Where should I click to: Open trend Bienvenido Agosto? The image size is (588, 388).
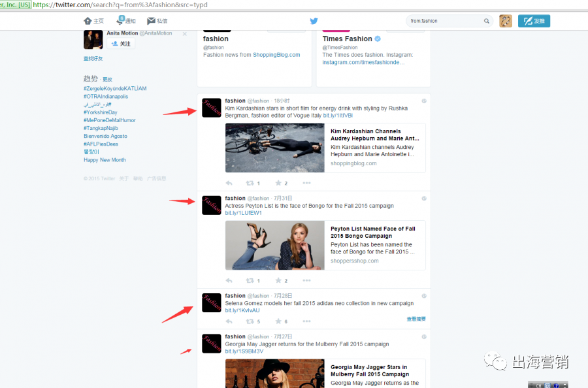pos(105,136)
